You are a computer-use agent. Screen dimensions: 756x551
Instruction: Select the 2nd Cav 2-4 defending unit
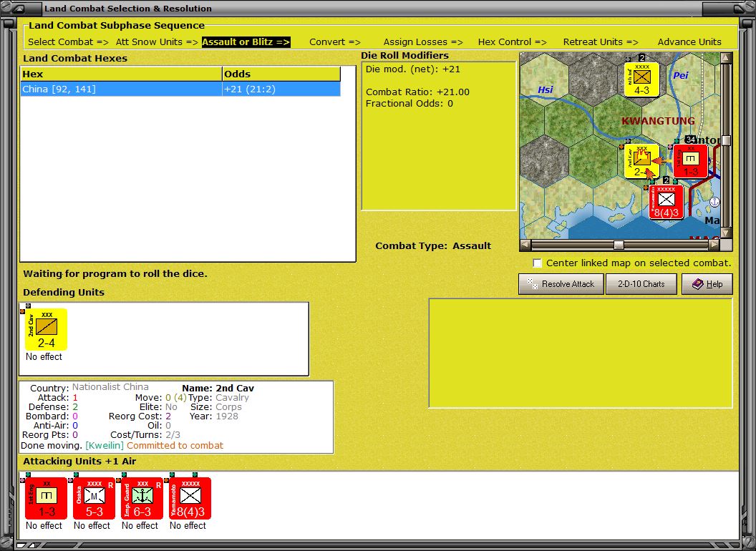(x=47, y=329)
